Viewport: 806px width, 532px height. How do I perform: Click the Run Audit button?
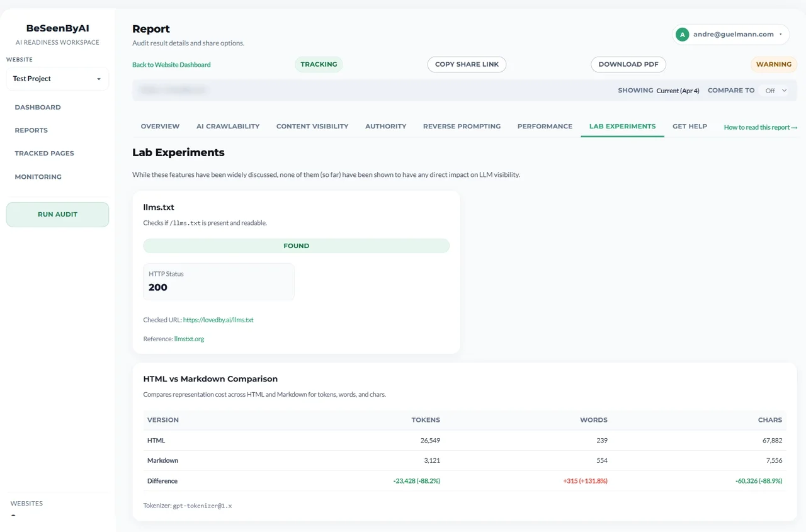(57, 215)
